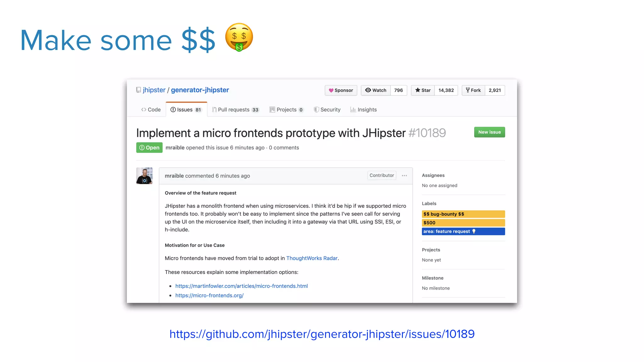Click the Open status badge
644x362 pixels.
point(149,148)
